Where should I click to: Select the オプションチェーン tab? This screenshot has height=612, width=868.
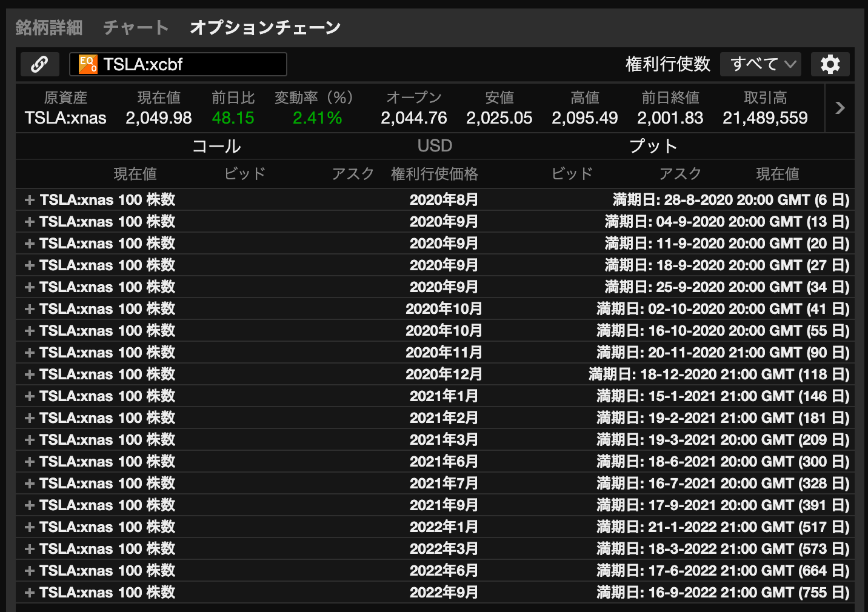(x=265, y=27)
